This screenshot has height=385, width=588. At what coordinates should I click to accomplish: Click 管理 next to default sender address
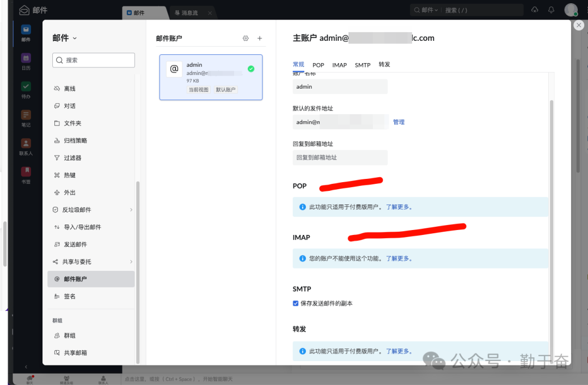pyautogui.click(x=399, y=122)
